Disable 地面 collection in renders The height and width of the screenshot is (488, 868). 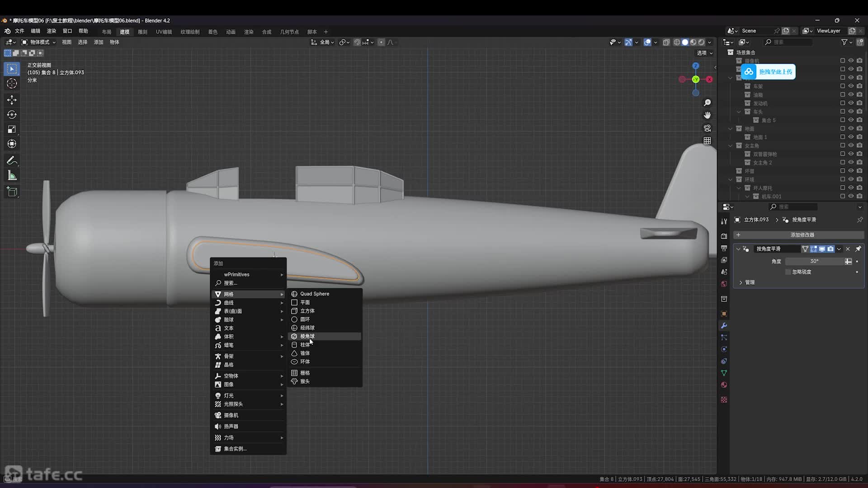point(859,128)
